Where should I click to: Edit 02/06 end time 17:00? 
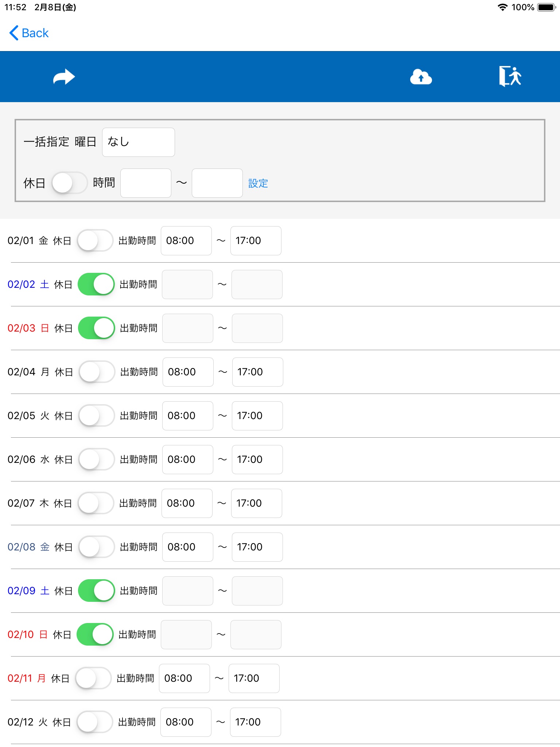pyautogui.click(x=257, y=460)
